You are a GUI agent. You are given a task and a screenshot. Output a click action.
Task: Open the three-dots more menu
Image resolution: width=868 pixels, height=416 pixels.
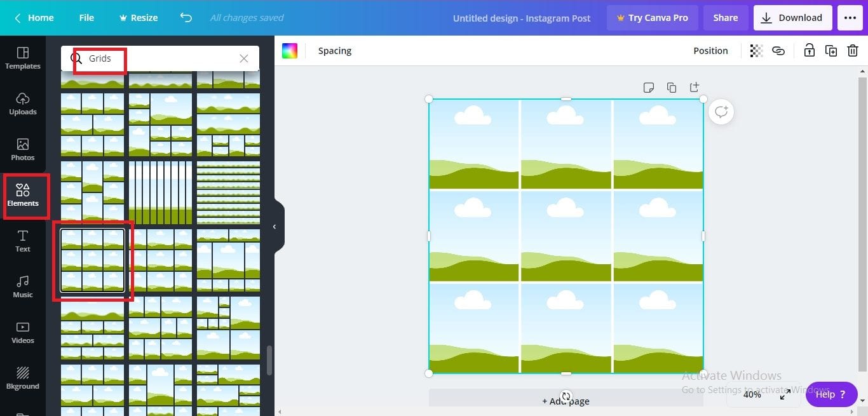(x=850, y=18)
